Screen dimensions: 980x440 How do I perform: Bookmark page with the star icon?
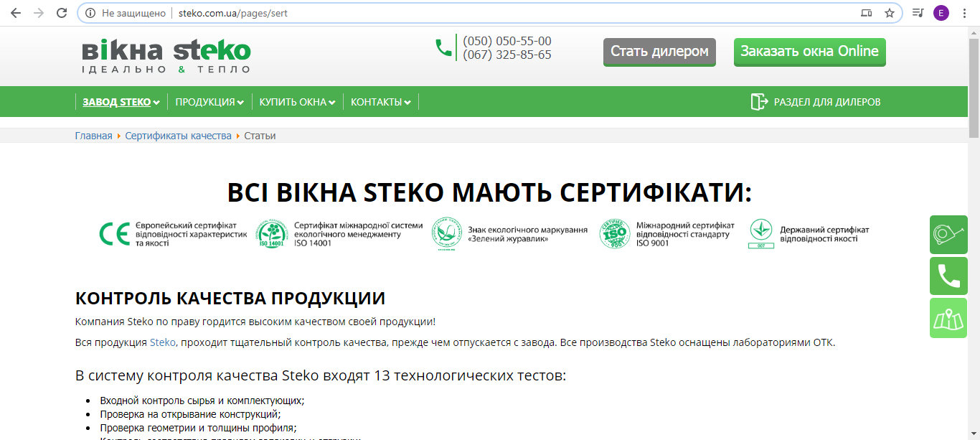pos(890,13)
